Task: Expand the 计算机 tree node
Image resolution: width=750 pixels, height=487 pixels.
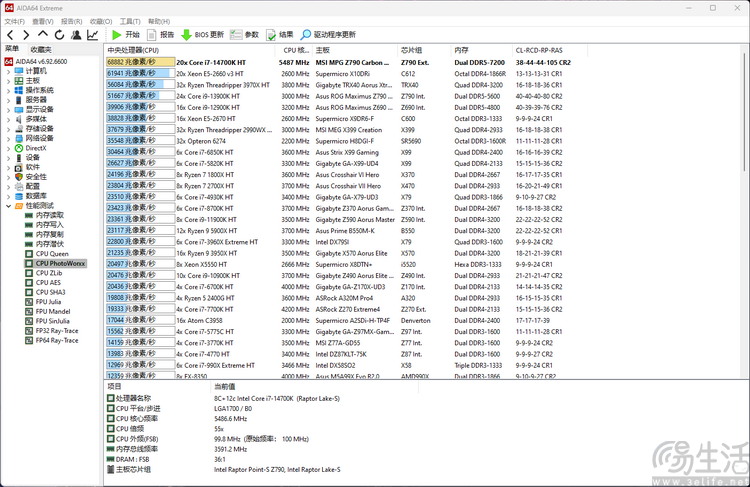Action: (8, 71)
